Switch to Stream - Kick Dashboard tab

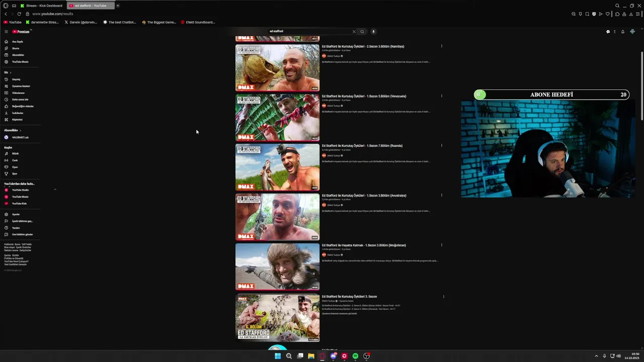[42, 6]
